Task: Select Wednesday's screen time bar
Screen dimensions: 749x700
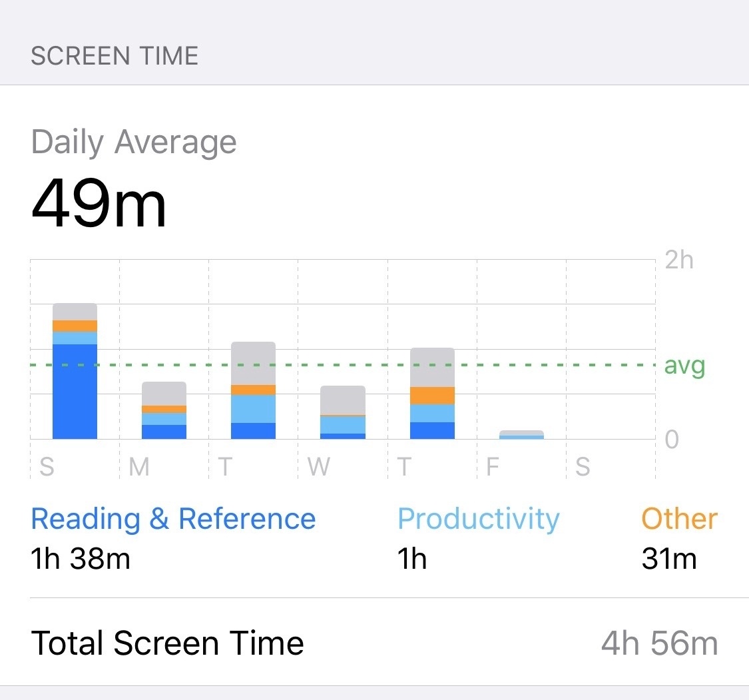Action: [x=342, y=412]
